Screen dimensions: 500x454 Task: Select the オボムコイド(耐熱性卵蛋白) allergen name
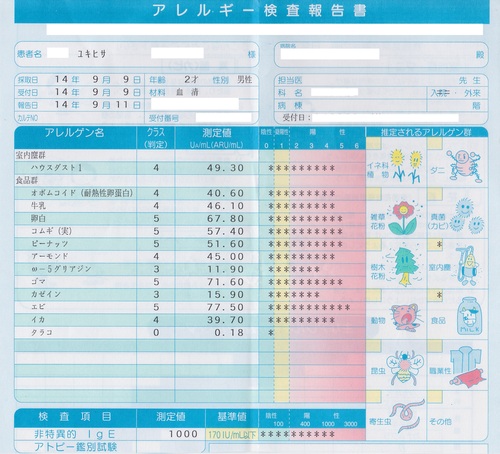(82, 193)
